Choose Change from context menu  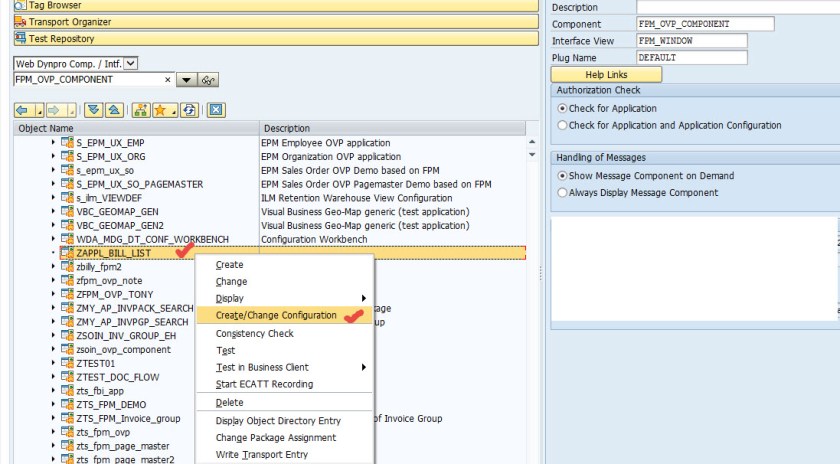point(284,281)
